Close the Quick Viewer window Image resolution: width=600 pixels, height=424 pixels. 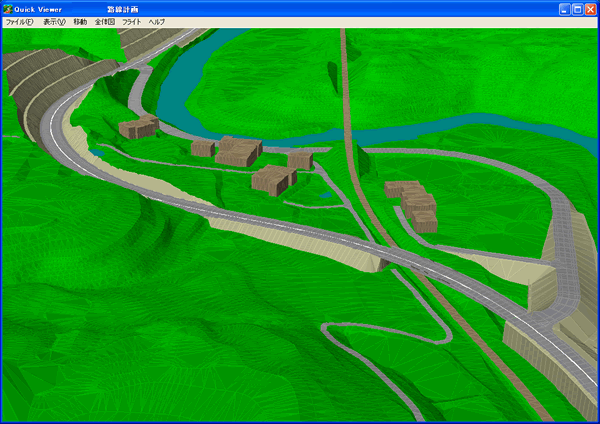click(590, 10)
